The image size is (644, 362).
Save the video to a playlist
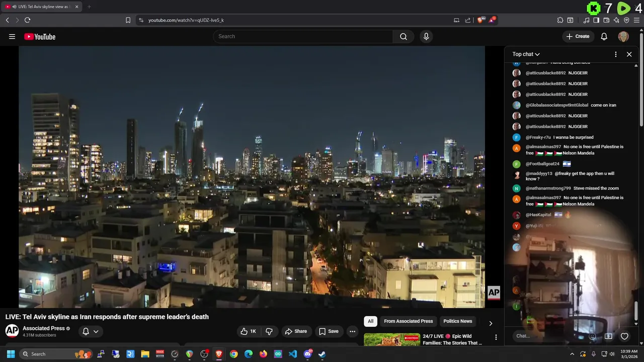pos(329,331)
